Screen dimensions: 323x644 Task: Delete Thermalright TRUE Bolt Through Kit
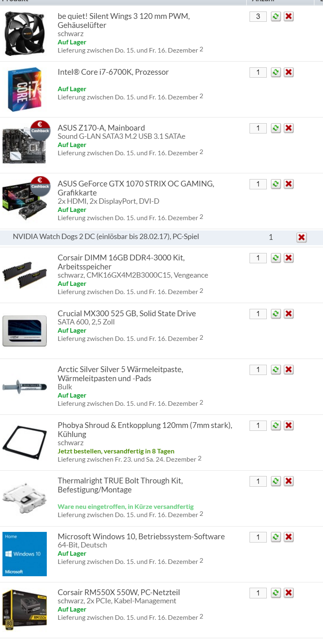click(x=289, y=481)
